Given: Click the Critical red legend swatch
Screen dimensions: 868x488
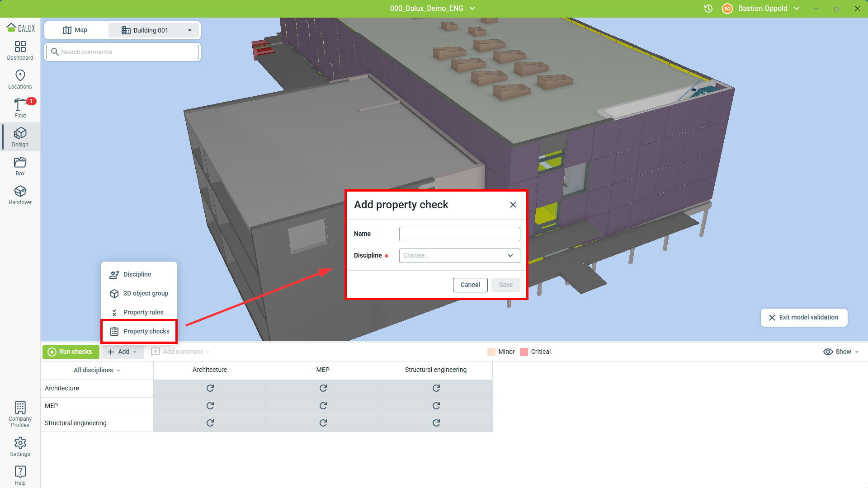Looking at the screenshot, I should pyautogui.click(x=524, y=352).
